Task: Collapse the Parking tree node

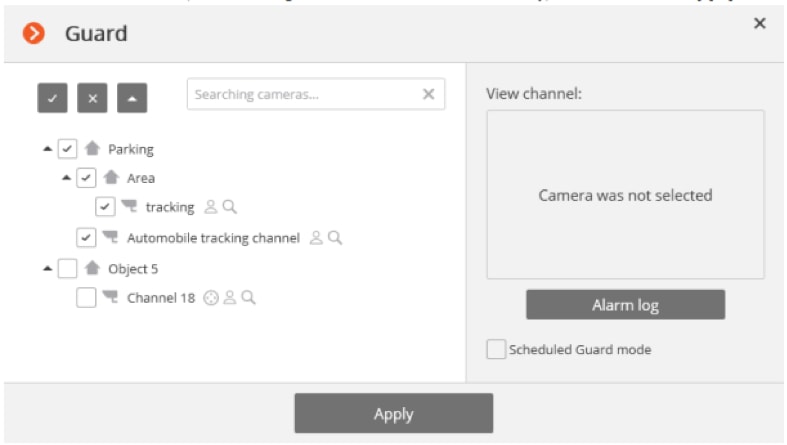Action: [x=47, y=149]
